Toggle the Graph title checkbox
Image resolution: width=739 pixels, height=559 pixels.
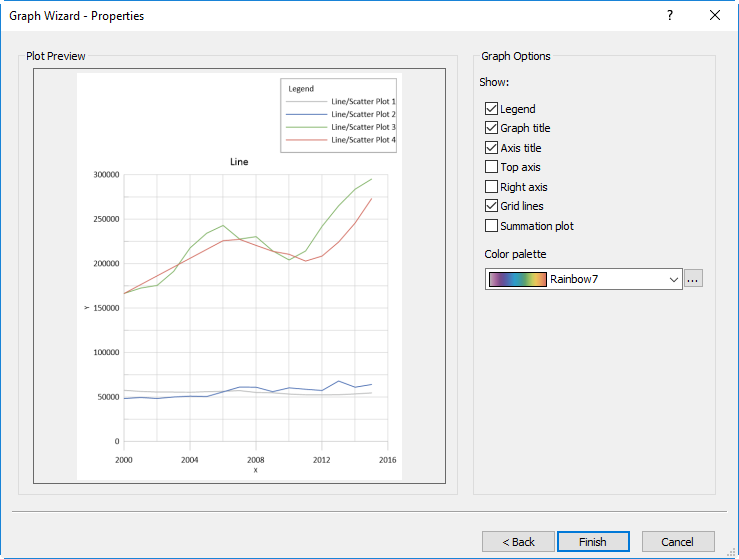coord(491,128)
